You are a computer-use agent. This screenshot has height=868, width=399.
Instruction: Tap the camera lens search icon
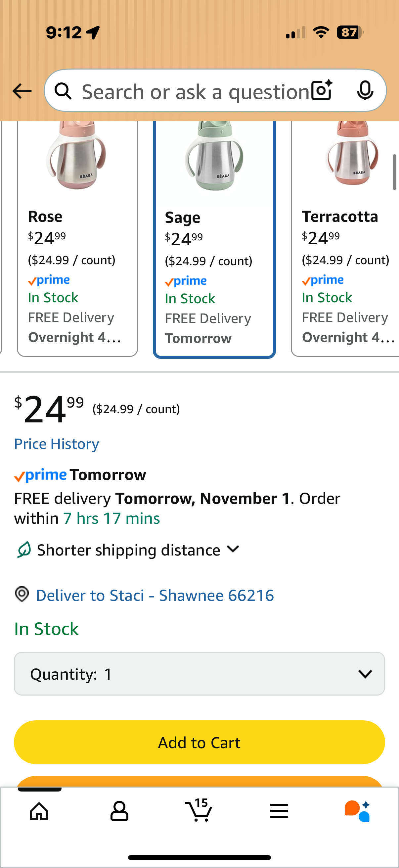(322, 90)
